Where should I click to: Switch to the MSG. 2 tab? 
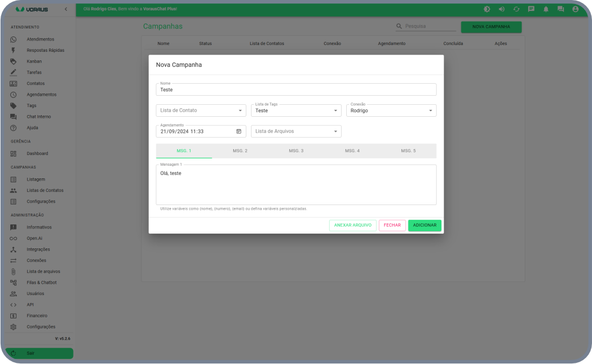(x=240, y=151)
